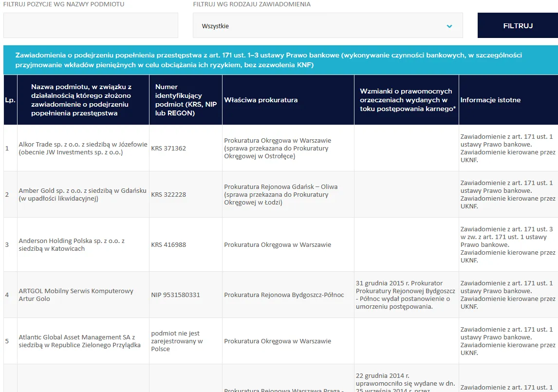Click the Informacje istotne cell in Atlantic Global row
This screenshot has height=392, width=558.
pos(508,341)
